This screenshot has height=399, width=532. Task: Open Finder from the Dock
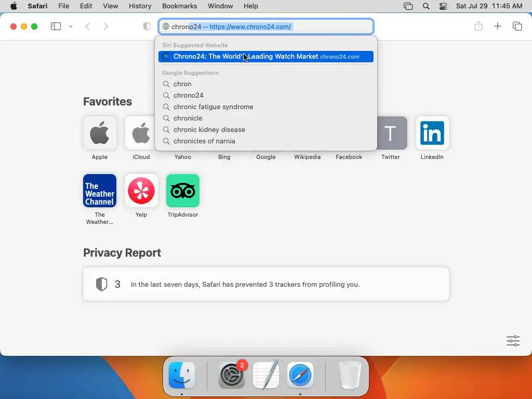[x=182, y=375]
